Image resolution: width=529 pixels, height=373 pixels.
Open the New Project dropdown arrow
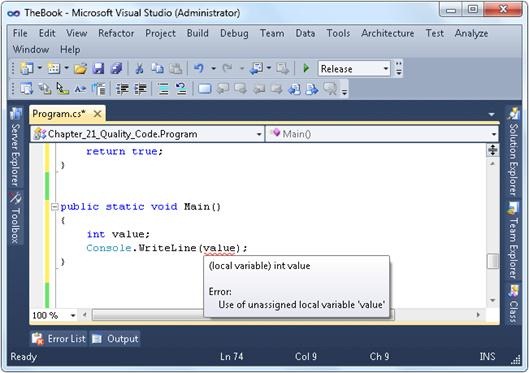pyautogui.click(x=39, y=68)
